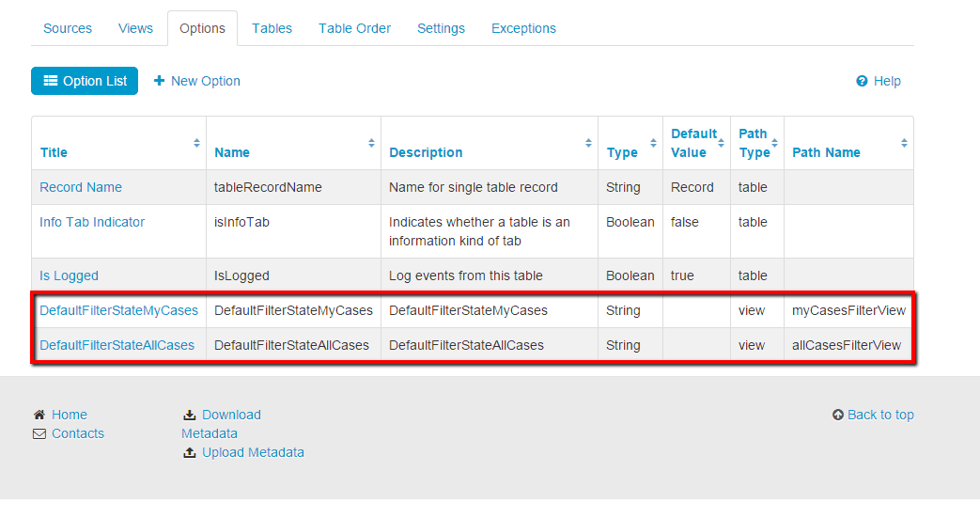Open the Table Order tab
Viewport: 980px width, 519px height.
(354, 28)
